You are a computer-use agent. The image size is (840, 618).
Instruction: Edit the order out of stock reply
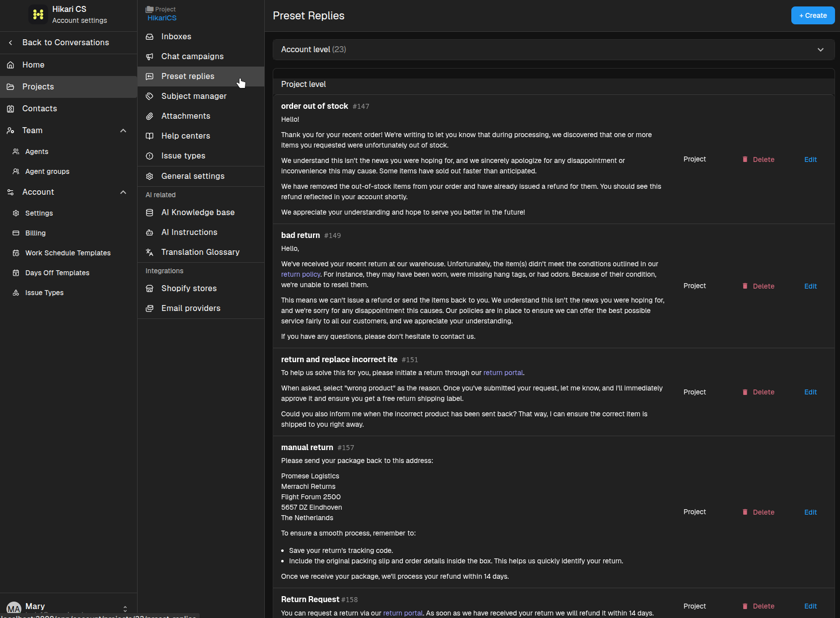tap(810, 159)
